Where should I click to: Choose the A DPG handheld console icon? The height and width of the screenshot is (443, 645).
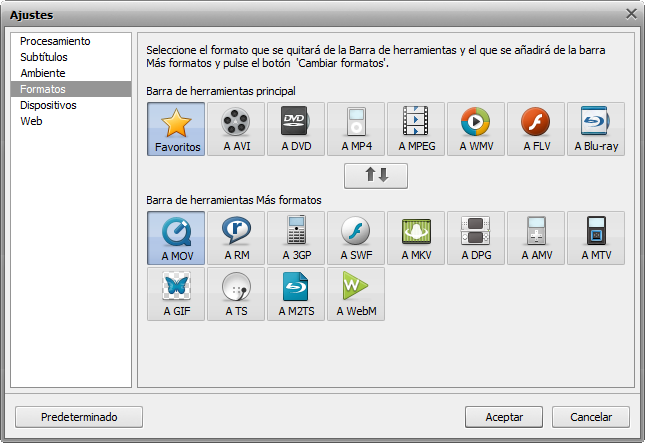coord(476,238)
